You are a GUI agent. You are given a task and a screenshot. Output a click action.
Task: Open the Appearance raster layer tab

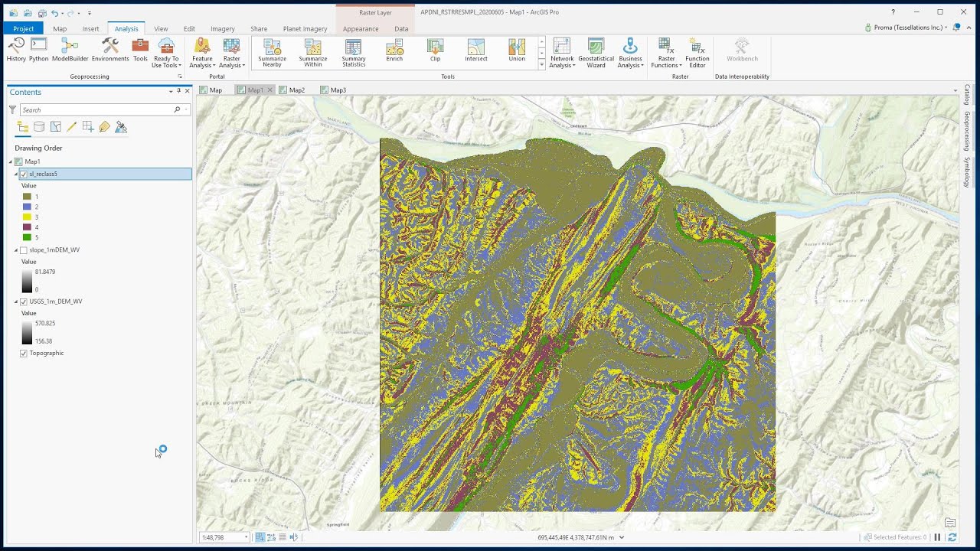pos(361,28)
